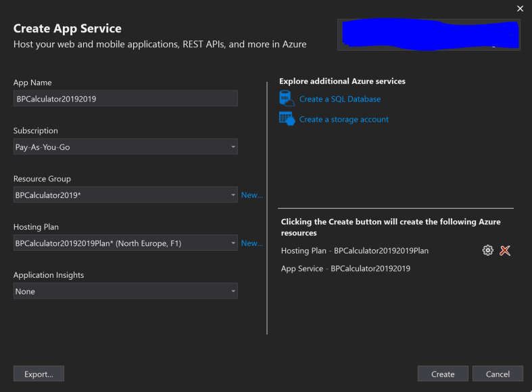Expand the Resource Group dropdown
Image resolution: width=532 pixels, height=392 pixels.
126,195
